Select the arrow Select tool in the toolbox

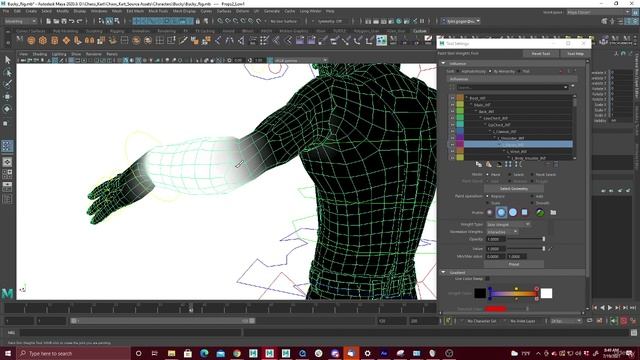pos(7,60)
